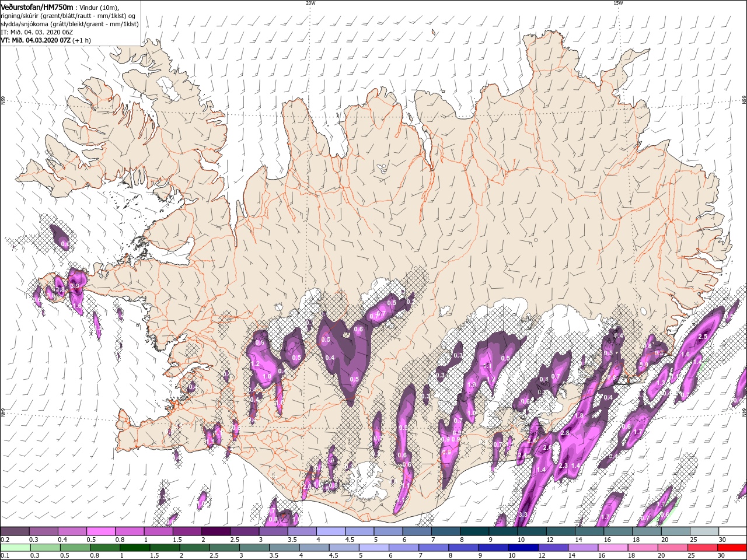Click the '2.3' snowfall value in southeast band
The image size is (747, 560).
tap(563, 466)
